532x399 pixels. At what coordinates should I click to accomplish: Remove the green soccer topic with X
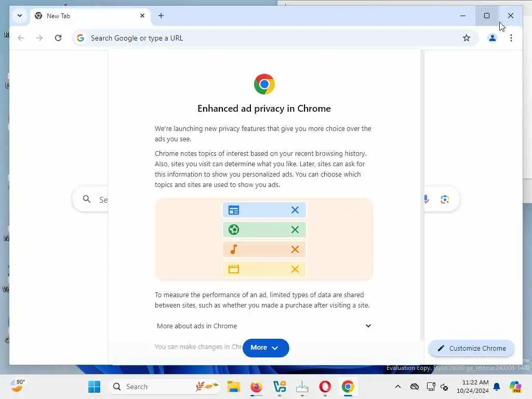tap(295, 230)
